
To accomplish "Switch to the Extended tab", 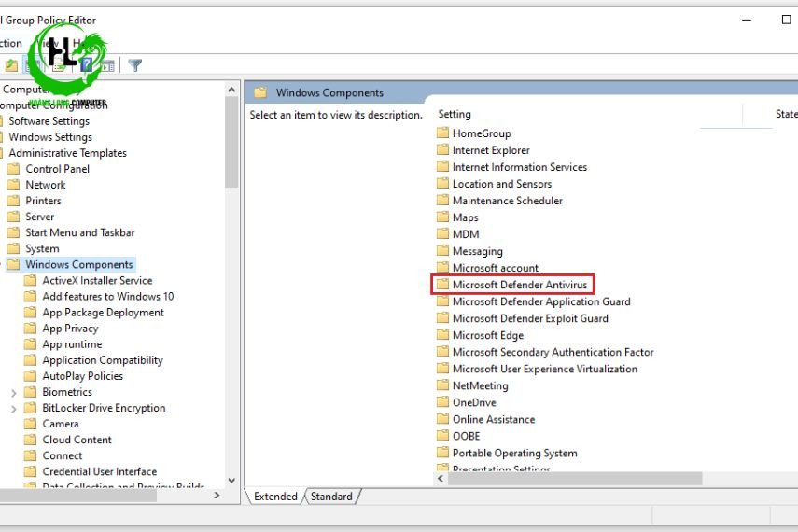I will tap(275, 497).
